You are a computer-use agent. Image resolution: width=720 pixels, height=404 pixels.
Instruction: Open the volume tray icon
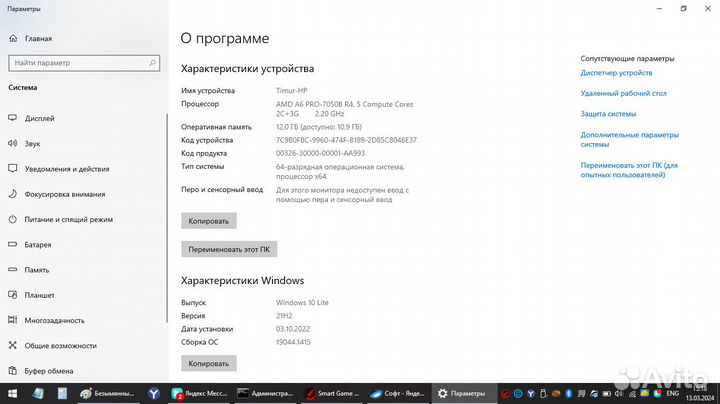(619, 393)
